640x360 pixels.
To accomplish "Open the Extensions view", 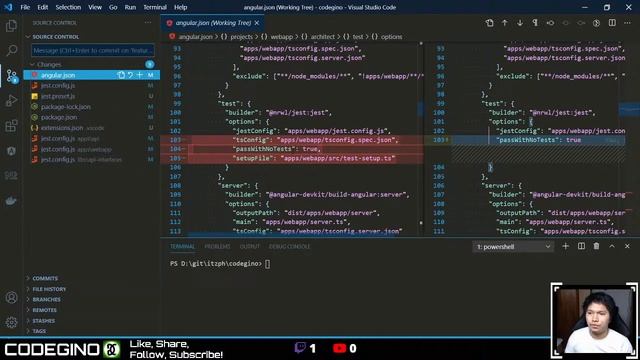I will tap(11, 126).
